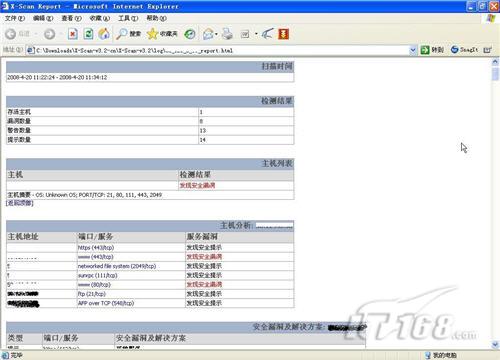This screenshot has height=360, width=500.
Task: Click the Back navigation arrow
Action: point(11,34)
